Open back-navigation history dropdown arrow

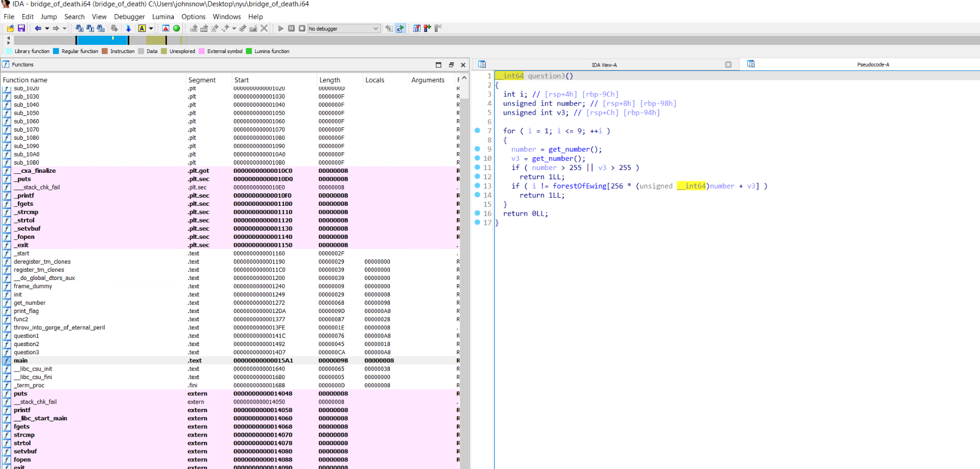47,28
